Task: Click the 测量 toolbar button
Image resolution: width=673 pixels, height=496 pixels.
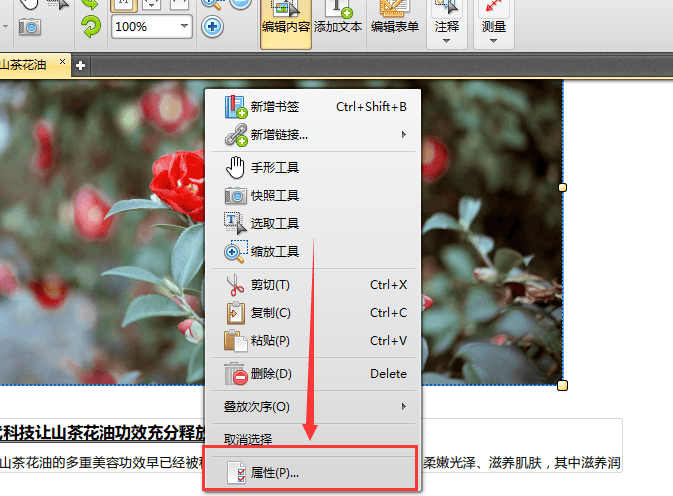Action: click(x=494, y=24)
